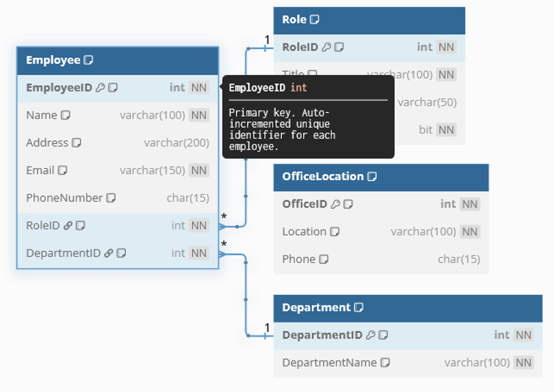
Task: Click the foreign key link icon beside RoleID in Employee
Action: pyautogui.click(x=68, y=225)
